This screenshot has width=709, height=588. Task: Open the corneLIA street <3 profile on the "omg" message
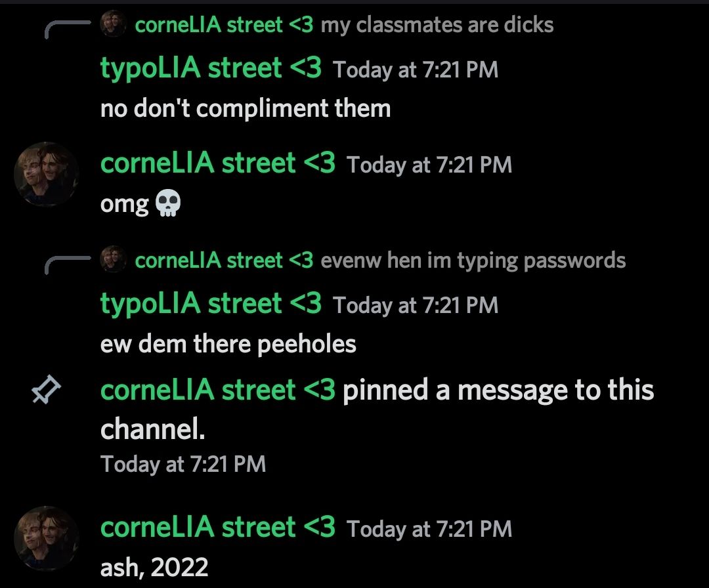tap(218, 163)
